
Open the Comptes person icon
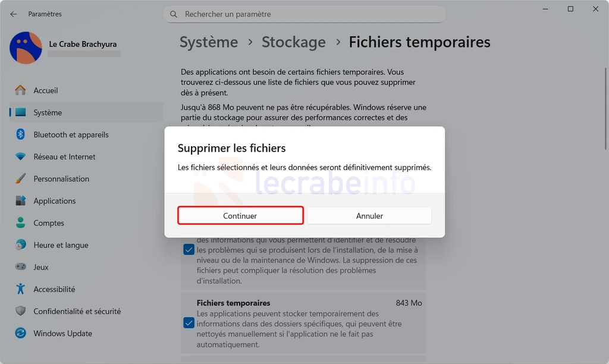coord(20,223)
